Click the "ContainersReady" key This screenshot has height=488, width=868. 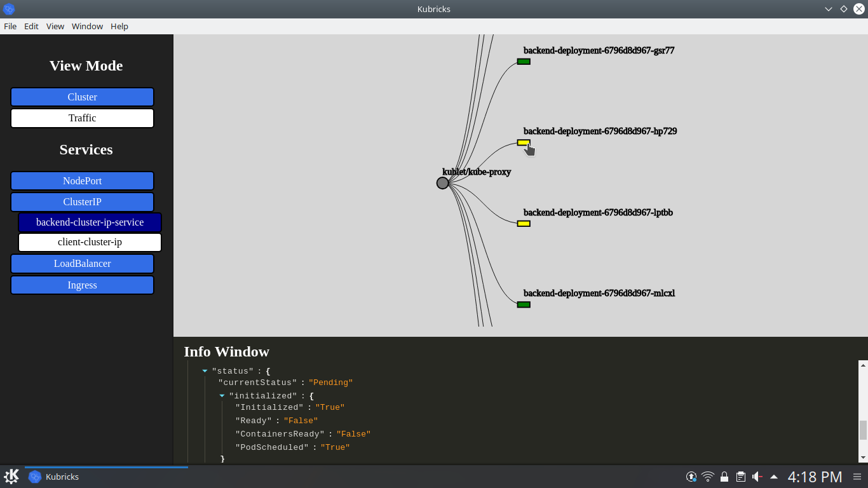280,434
